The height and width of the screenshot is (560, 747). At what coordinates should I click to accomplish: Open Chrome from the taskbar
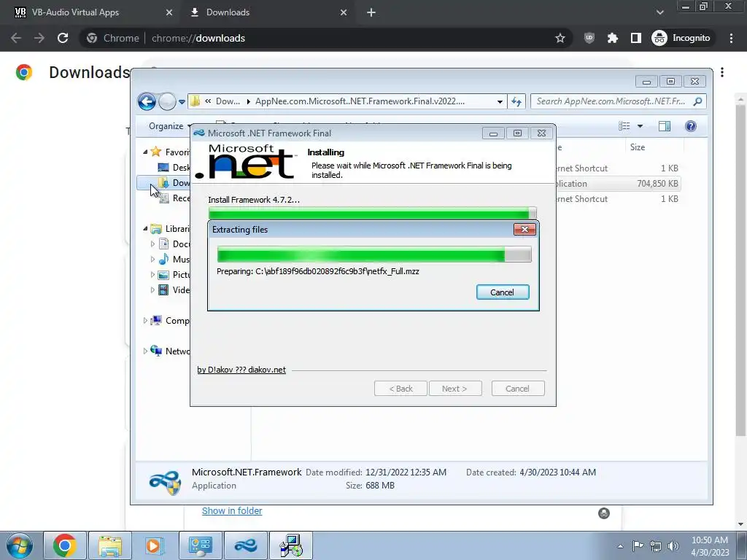[65, 545]
